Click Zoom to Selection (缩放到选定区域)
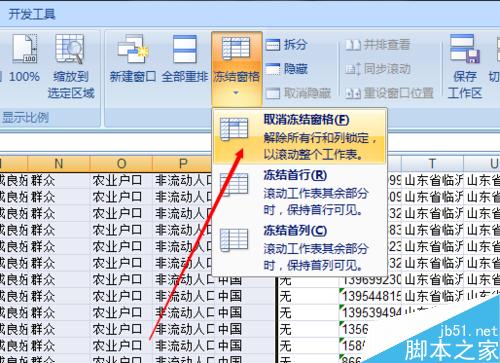The height and width of the screenshot is (363, 500). pyautogui.click(x=70, y=67)
